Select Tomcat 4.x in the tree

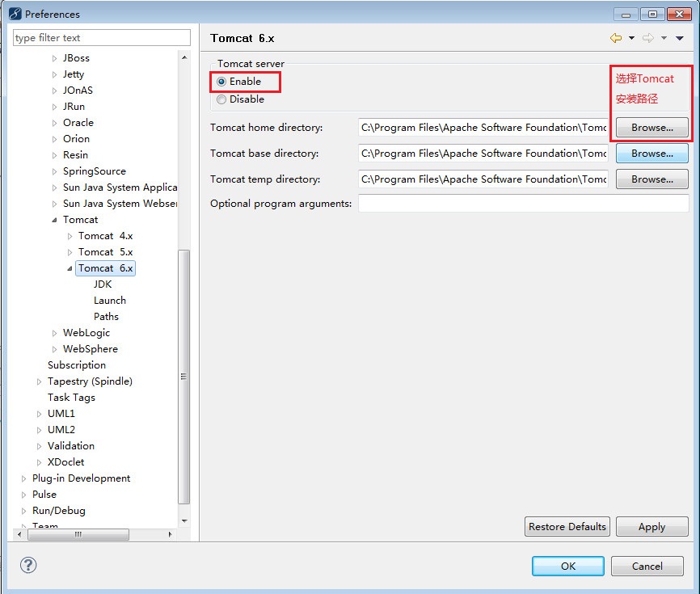(104, 235)
